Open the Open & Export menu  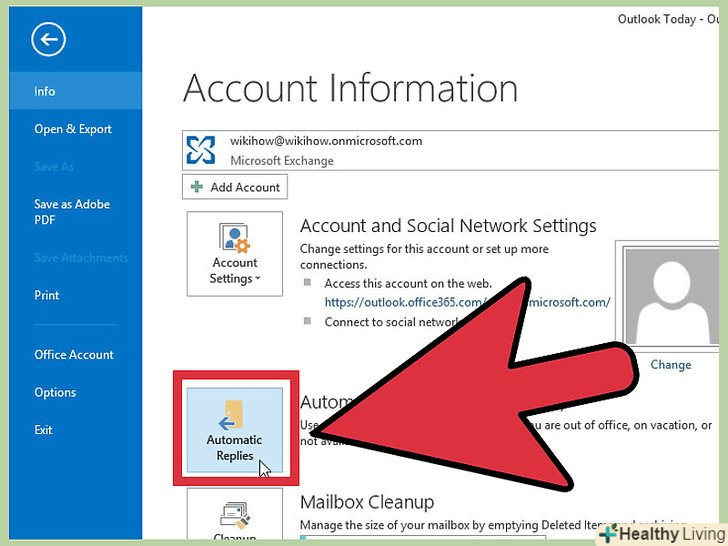click(73, 129)
